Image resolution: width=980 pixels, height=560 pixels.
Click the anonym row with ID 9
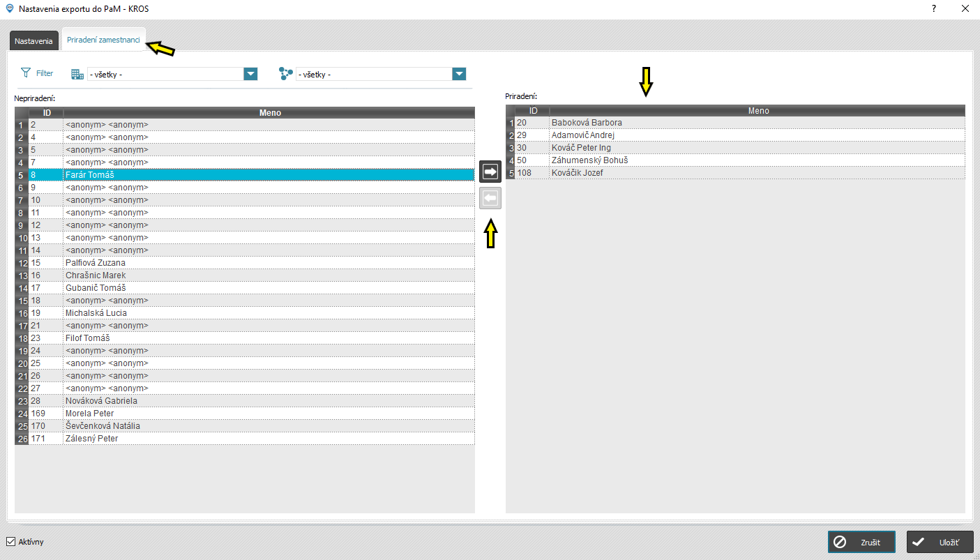245,188
